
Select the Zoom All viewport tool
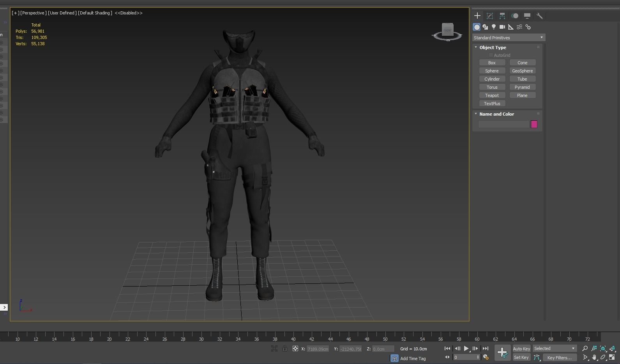[594, 348]
